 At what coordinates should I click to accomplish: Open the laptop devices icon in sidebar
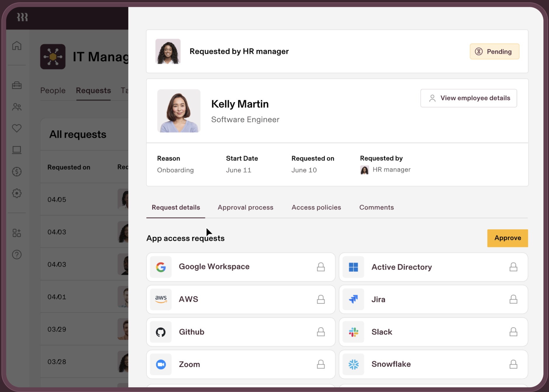coord(17,150)
